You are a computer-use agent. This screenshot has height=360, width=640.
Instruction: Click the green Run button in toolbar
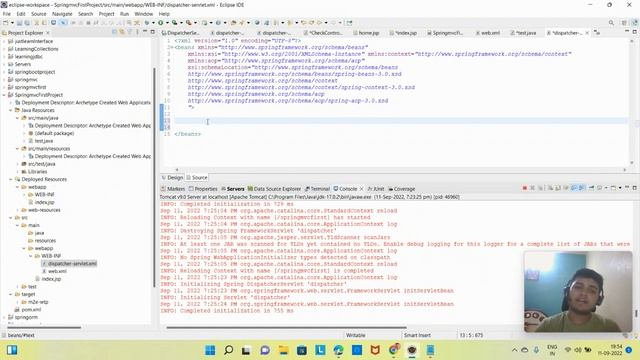coord(161,23)
